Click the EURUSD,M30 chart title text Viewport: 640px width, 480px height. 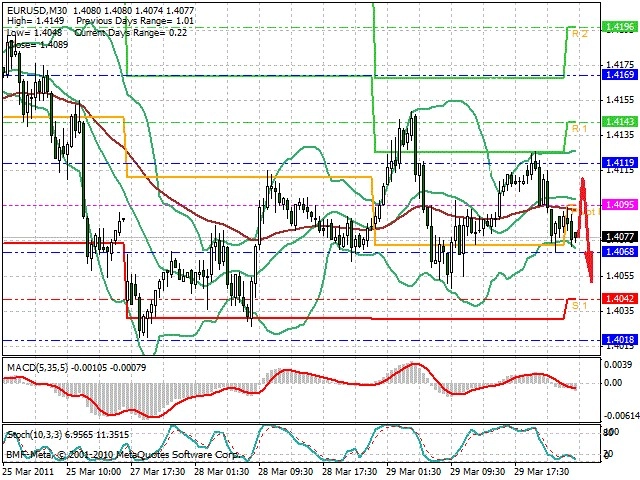39,11
